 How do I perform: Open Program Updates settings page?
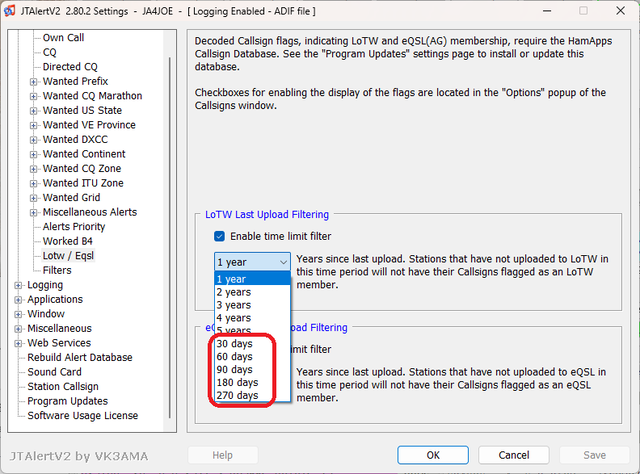pyautogui.click(x=67, y=401)
